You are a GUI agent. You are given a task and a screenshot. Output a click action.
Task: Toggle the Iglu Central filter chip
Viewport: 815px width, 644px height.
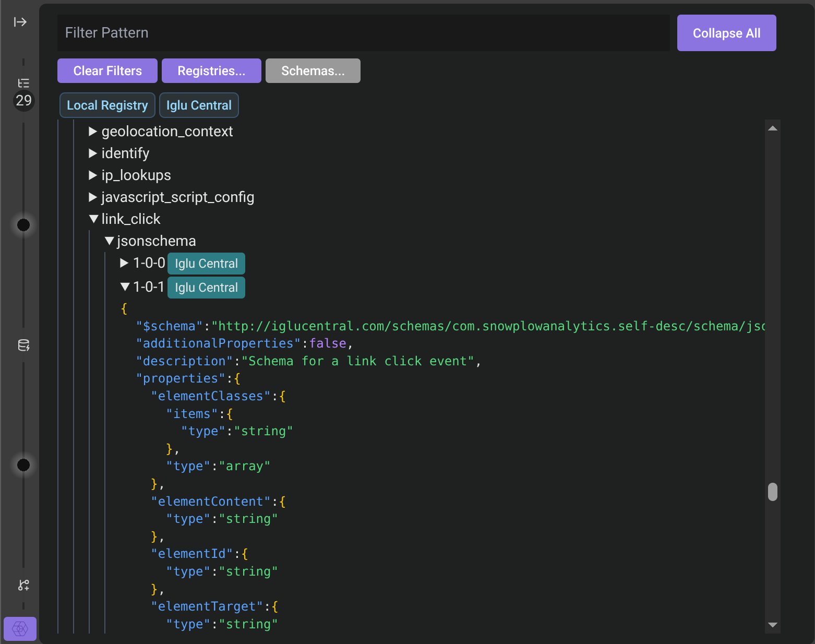(199, 105)
